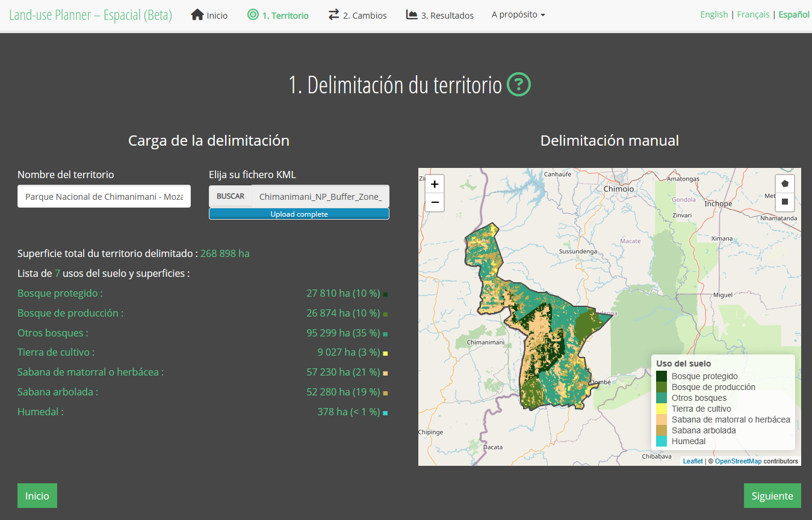Click the target icon beside 1. Territorio

[x=253, y=15]
